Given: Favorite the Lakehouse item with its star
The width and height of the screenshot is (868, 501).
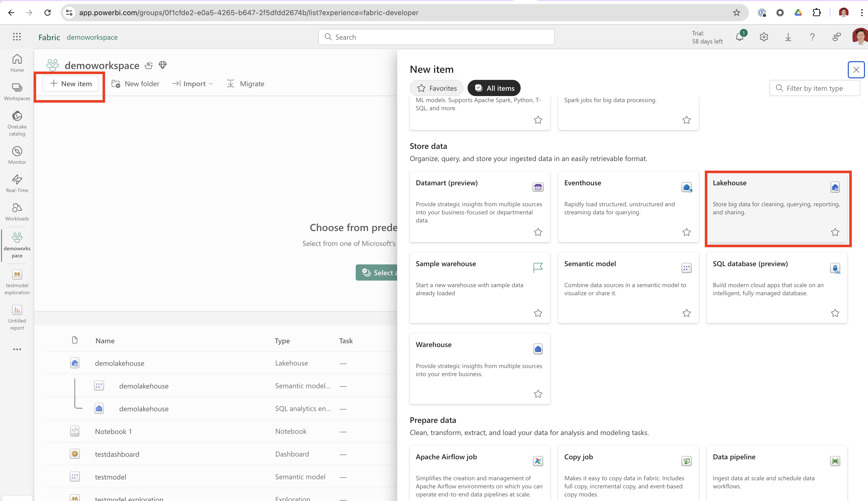Looking at the screenshot, I should 835,232.
